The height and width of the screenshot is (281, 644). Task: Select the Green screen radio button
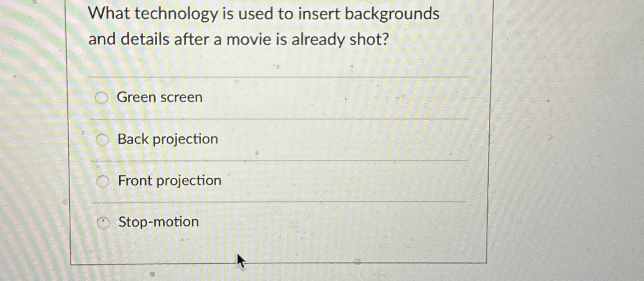101,98
